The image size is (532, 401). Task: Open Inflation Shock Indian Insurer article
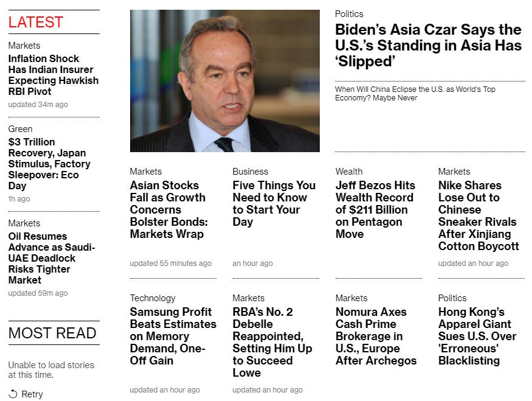(x=53, y=75)
